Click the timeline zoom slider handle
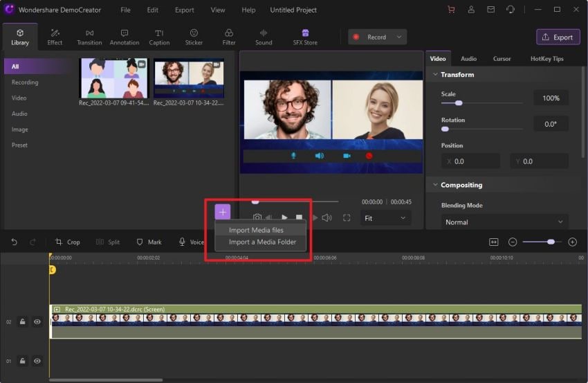The width and height of the screenshot is (588, 383). (551, 242)
